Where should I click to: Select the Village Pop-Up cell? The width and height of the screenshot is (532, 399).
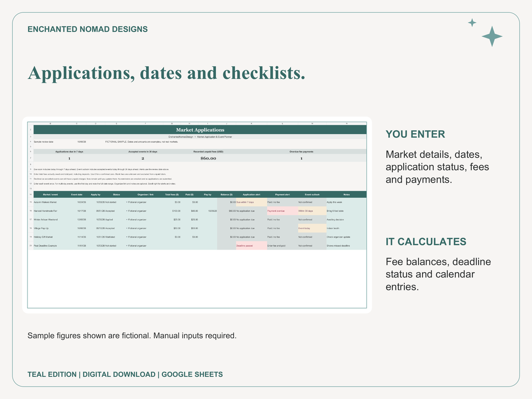(50, 228)
